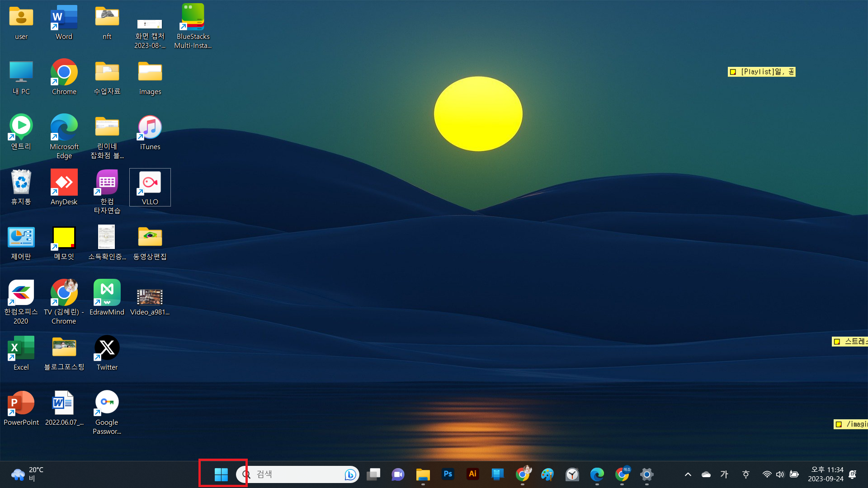The height and width of the screenshot is (488, 868).
Task: Open the weather widget showing 20°C
Action: click(x=28, y=474)
